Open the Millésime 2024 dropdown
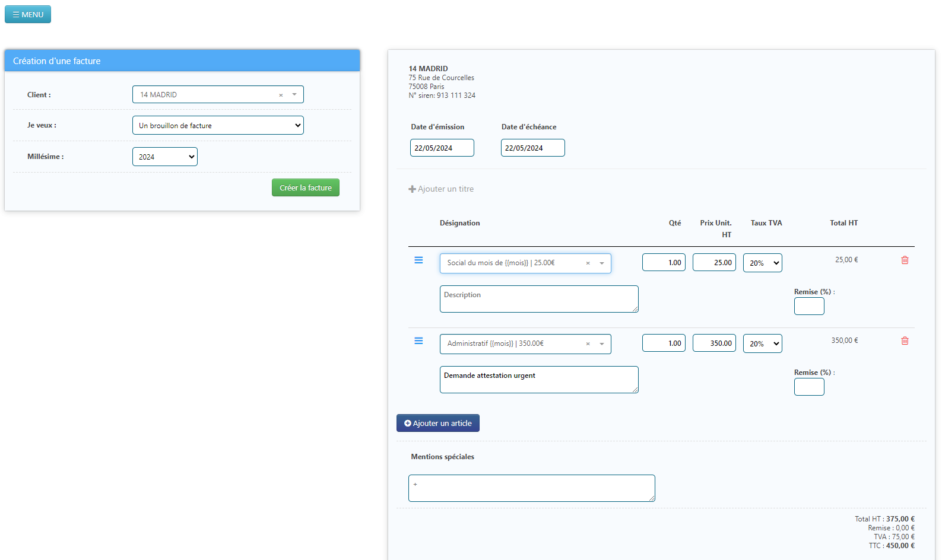 (165, 157)
